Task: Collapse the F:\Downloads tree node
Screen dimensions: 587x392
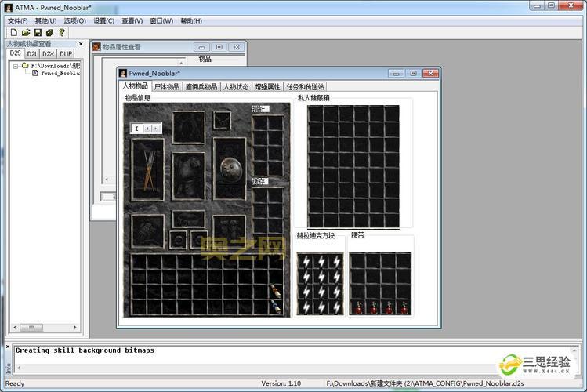Action: tap(16, 67)
